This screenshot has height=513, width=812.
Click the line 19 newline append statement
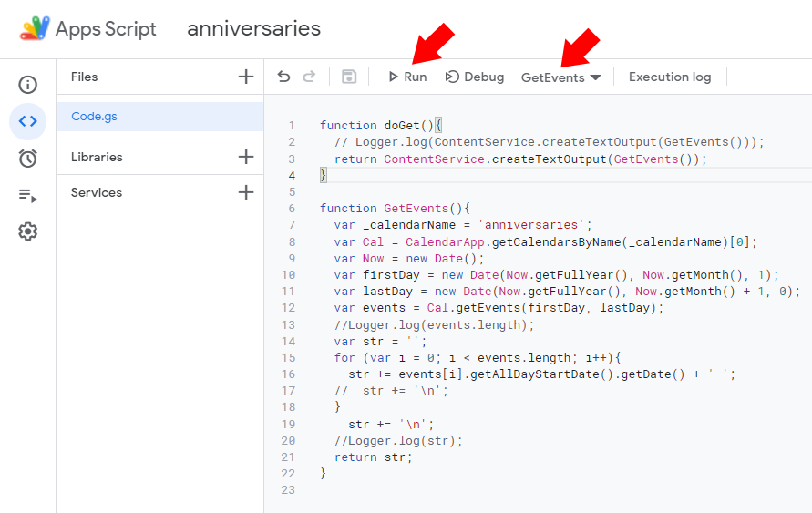click(391, 424)
